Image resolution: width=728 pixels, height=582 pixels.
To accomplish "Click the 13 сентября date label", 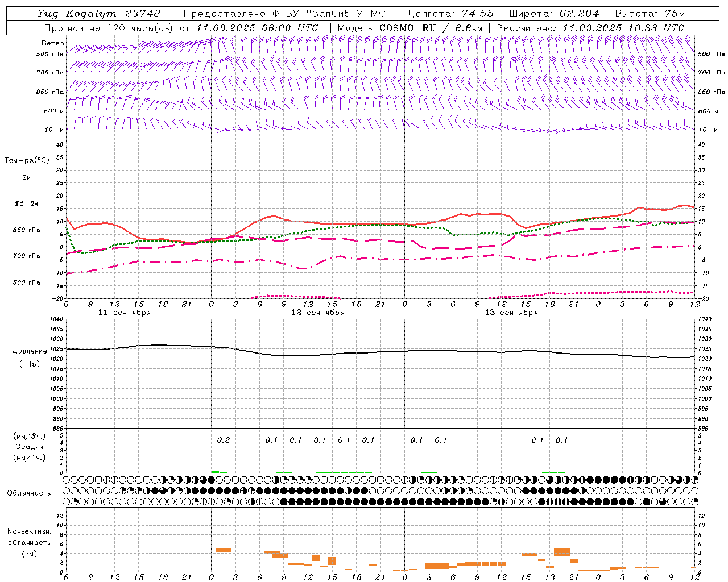I will 511,313.
